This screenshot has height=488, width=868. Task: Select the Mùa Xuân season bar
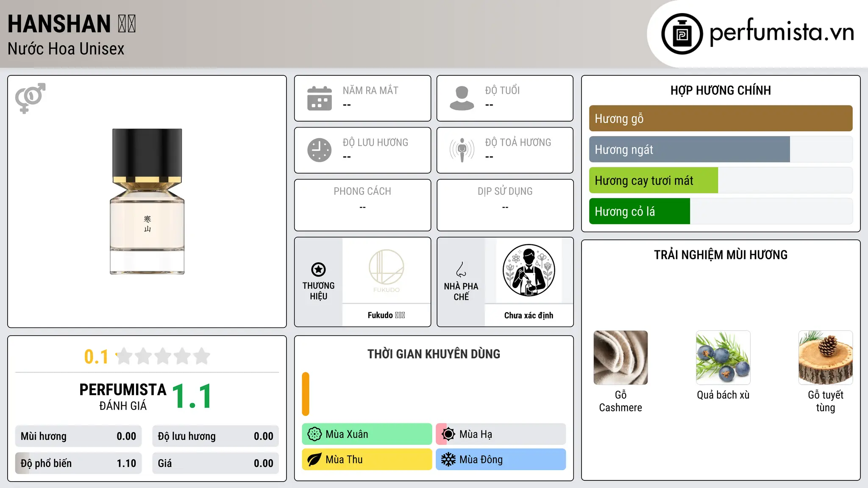click(367, 434)
